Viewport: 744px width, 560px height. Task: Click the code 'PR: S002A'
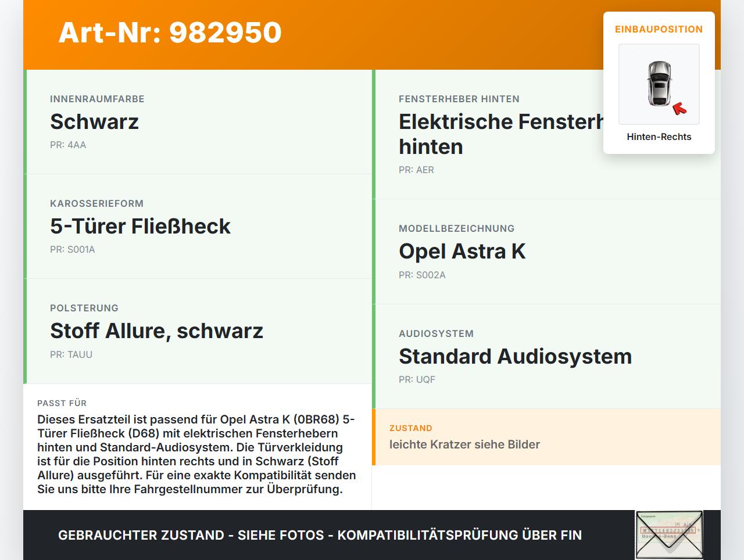[x=422, y=275]
